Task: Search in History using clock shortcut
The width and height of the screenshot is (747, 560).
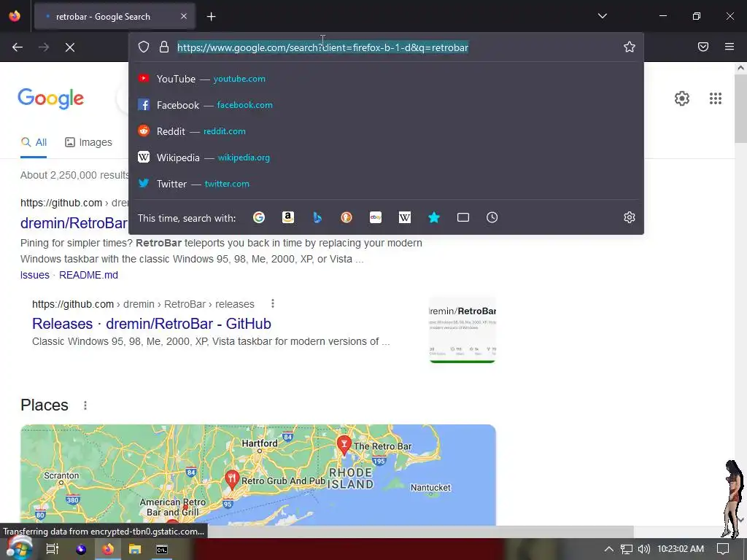Action: [492, 217]
